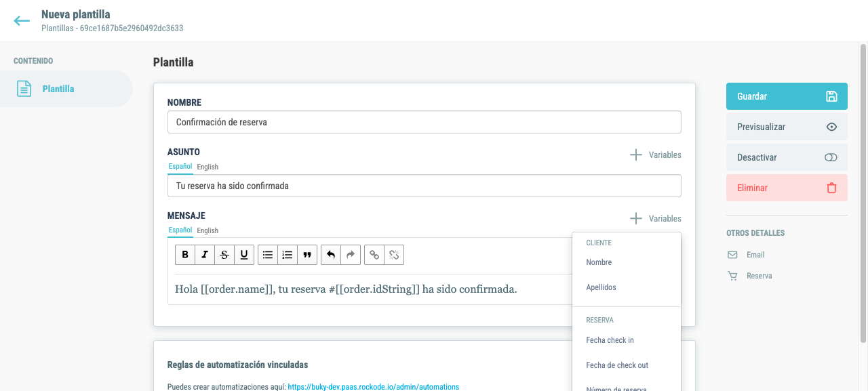This screenshot has height=391, width=868.
Task: Insert a numbered list
Action: 288,255
